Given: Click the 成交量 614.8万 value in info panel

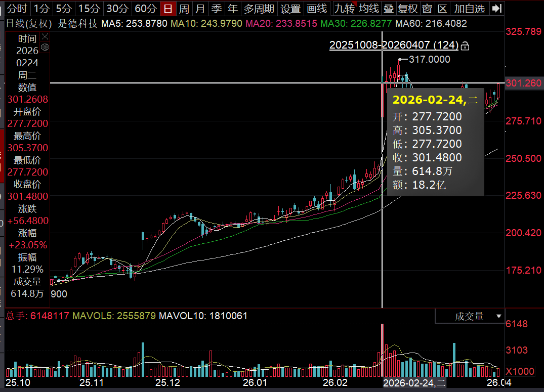Looking at the screenshot, I should [x=27, y=293].
